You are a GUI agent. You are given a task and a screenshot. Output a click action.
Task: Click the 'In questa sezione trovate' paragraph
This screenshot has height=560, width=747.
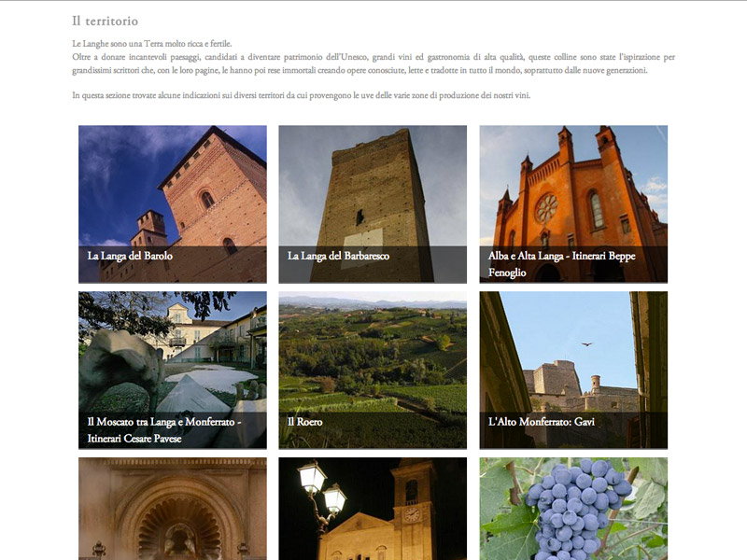tap(301, 95)
